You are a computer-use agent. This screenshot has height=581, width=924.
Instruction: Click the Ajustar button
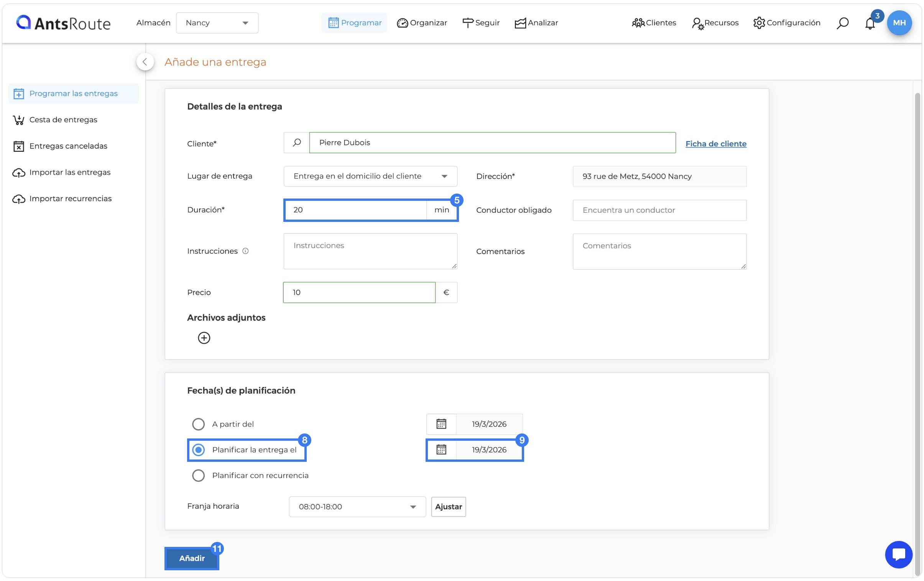(448, 507)
